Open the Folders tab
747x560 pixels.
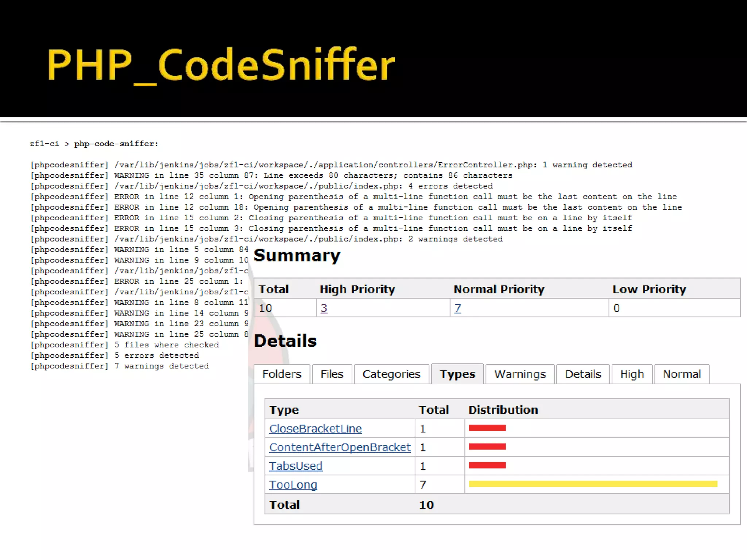click(x=282, y=374)
